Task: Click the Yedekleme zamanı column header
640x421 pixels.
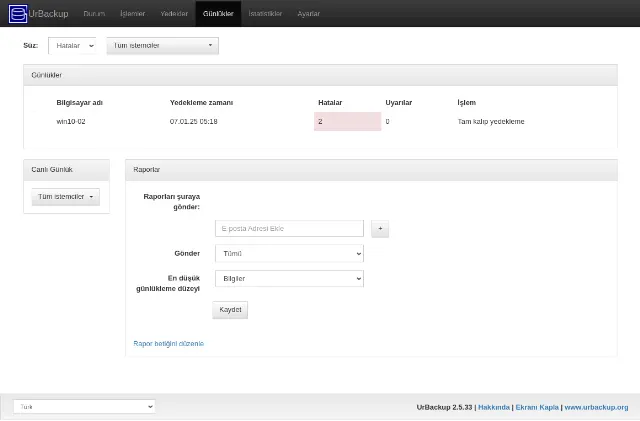Action: 201,102
